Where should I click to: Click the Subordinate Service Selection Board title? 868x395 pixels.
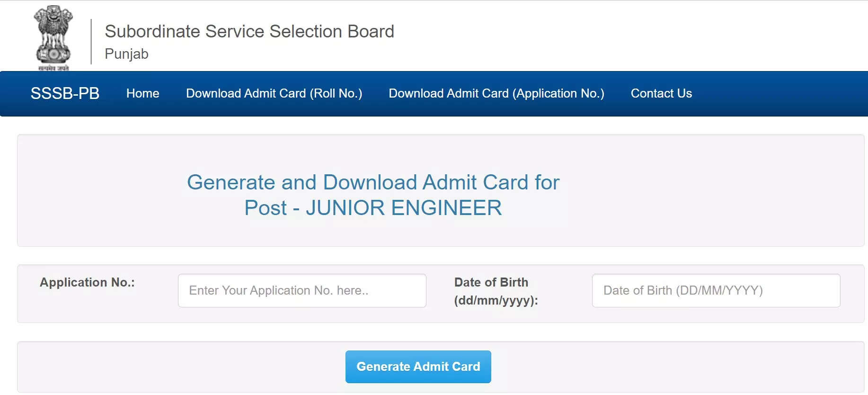point(249,31)
